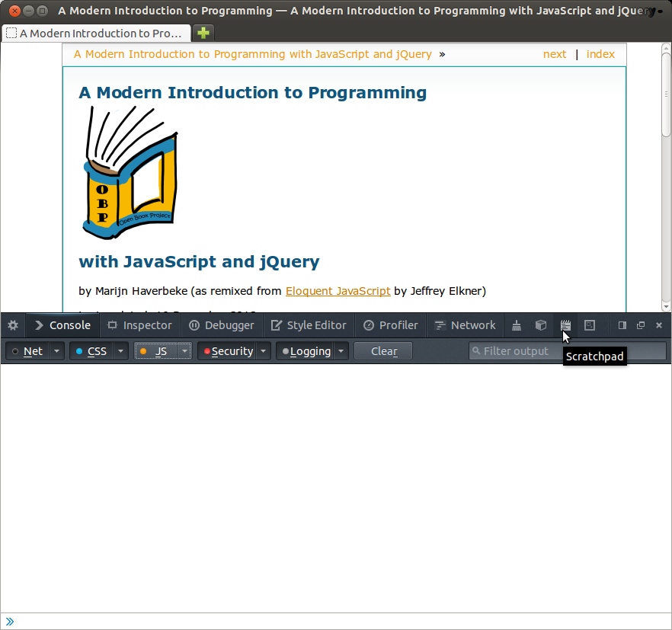The width and height of the screenshot is (672, 630).
Task: Dock developer tools to the side
Action: click(622, 326)
